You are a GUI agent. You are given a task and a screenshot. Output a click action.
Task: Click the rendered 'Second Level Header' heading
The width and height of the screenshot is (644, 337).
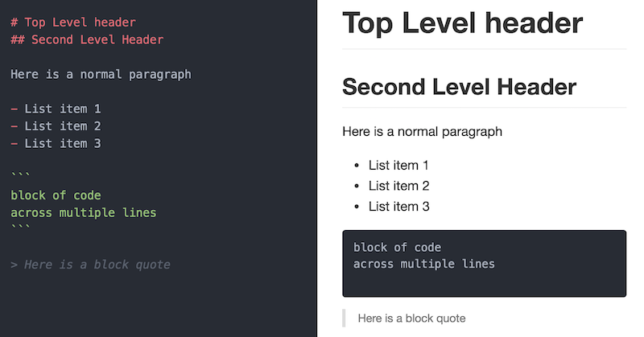(459, 87)
